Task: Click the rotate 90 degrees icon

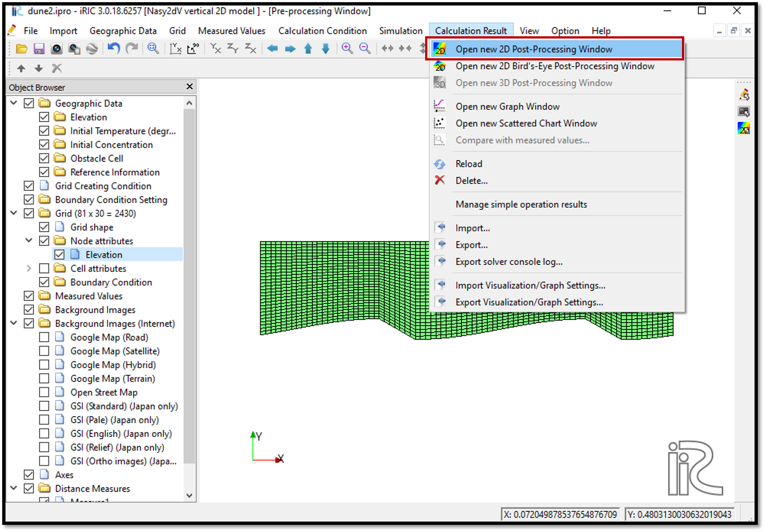Action: 193,48
